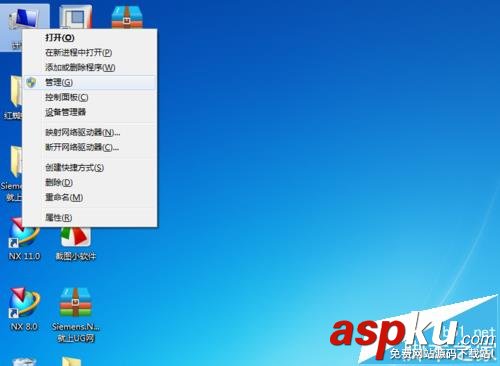
Task: Click the shield icon beside 管理(G)
Action: pyautogui.click(x=31, y=82)
